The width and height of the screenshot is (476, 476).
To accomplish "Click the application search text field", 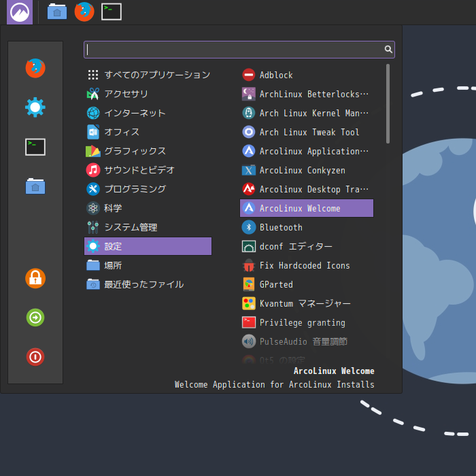I will [231, 50].
